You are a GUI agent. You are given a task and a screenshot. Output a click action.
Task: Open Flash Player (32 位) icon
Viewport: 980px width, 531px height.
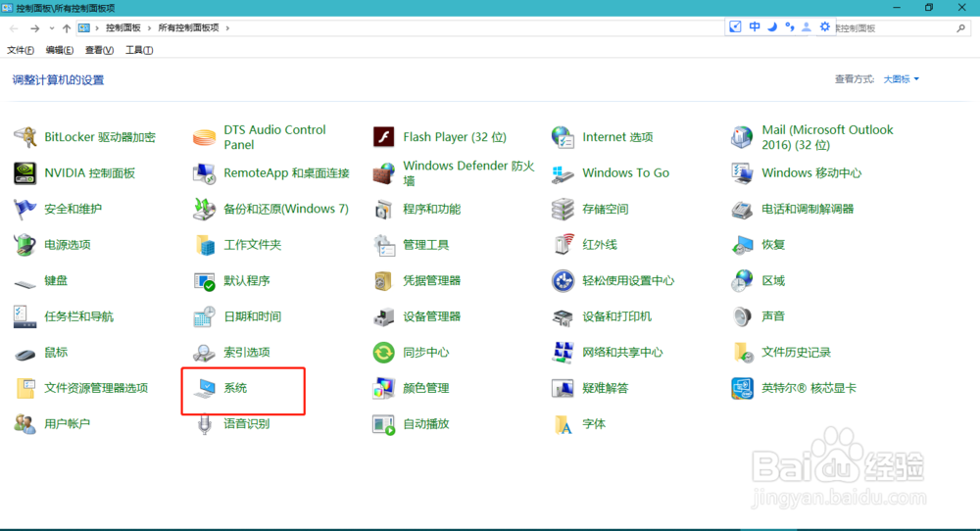pyautogui.click(x=383, y=137)
